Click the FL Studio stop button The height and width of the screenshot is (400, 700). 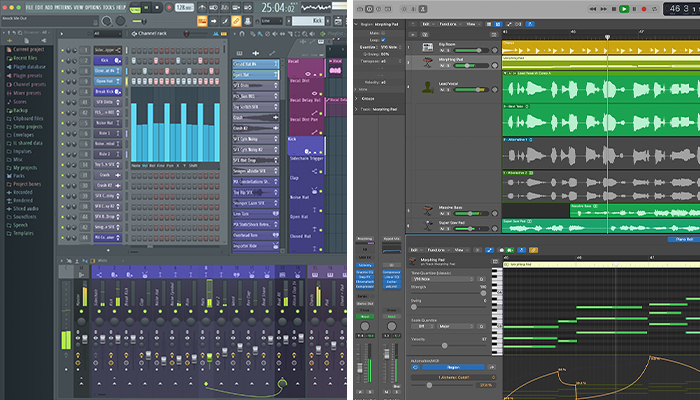tap(157, 8)
